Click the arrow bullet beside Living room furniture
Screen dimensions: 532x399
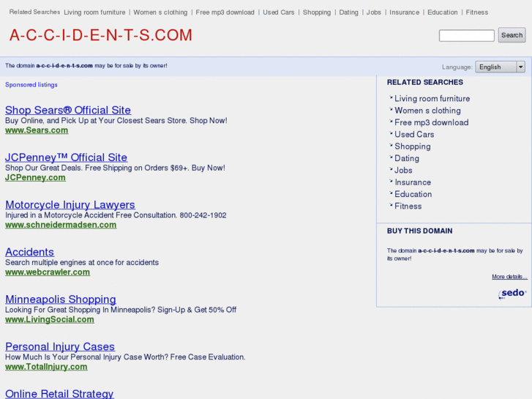391,97
